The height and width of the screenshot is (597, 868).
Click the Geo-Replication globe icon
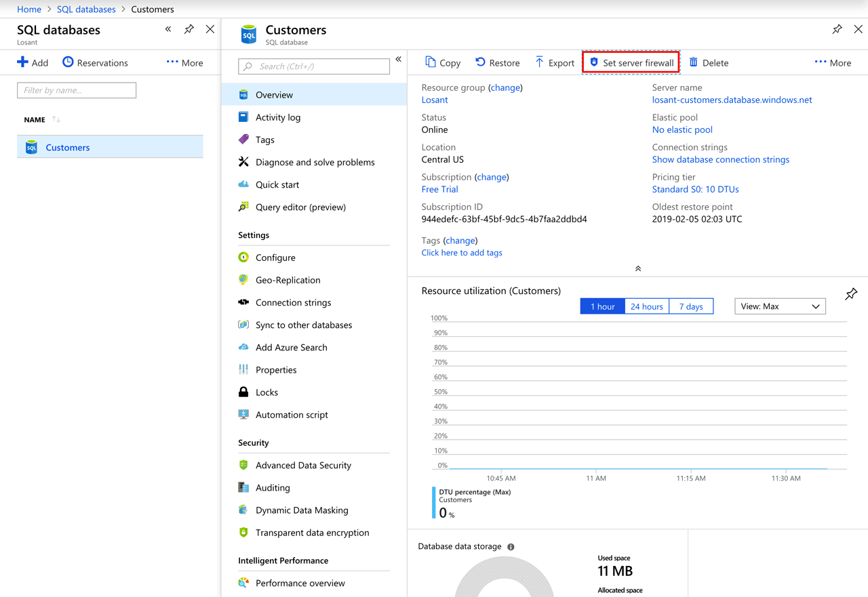click(x=243, y=279)
